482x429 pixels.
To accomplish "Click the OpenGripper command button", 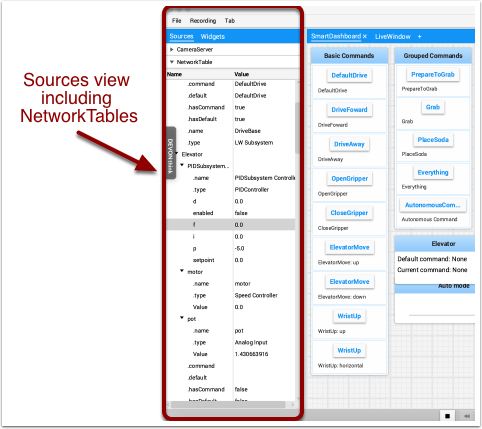I will [349, 179].
